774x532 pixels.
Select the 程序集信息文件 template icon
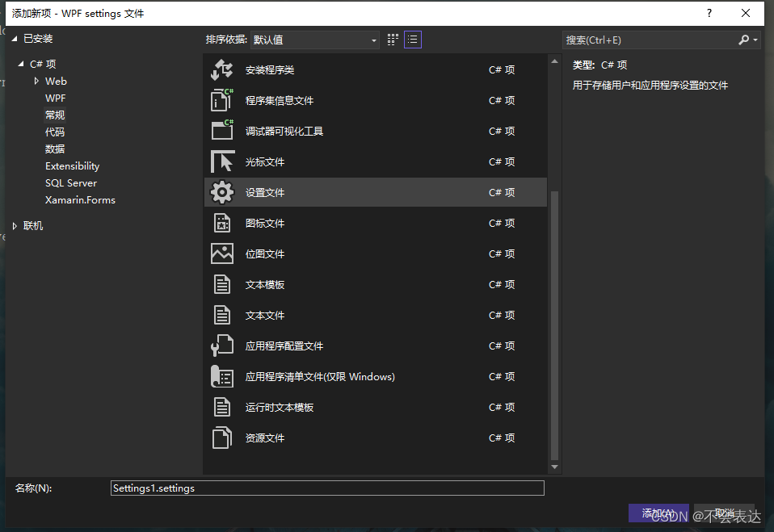222,100
